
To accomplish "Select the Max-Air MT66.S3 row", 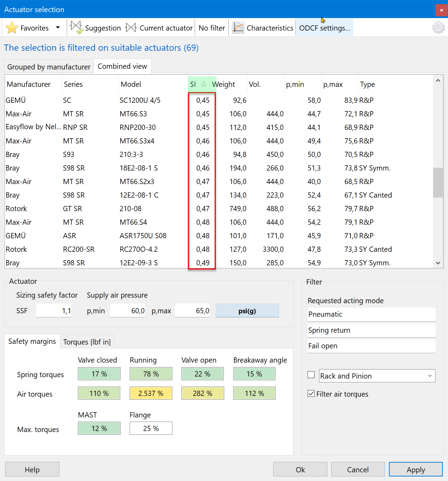I will (219, 114).
